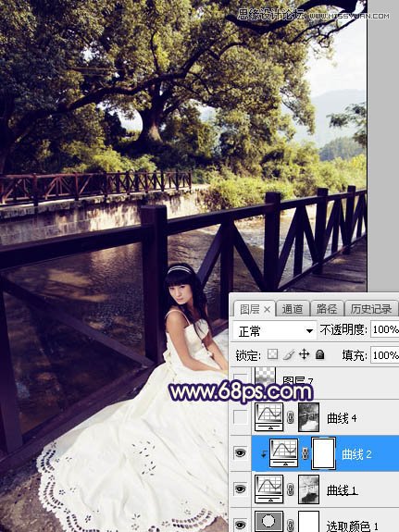Image resolution: width=399 pixels, height=532 pixels.
Task: Open the 正常 blend mode dropdown
Action: coord(274,331)
